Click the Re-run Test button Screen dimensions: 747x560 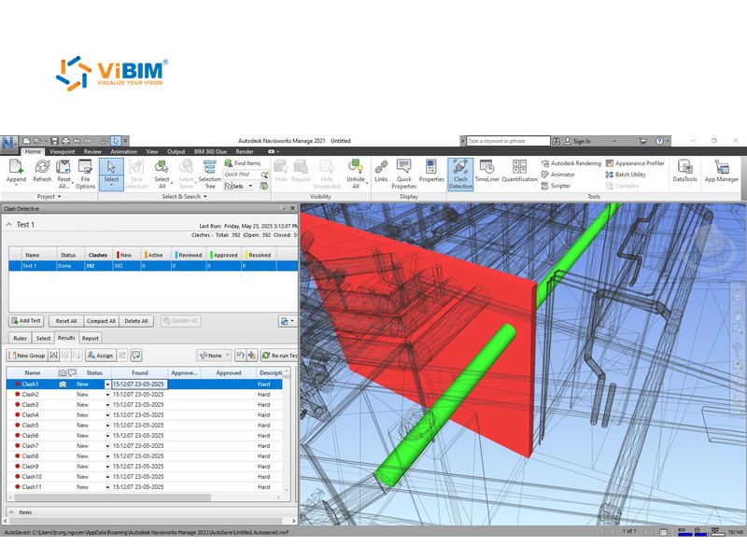(279, 356)
